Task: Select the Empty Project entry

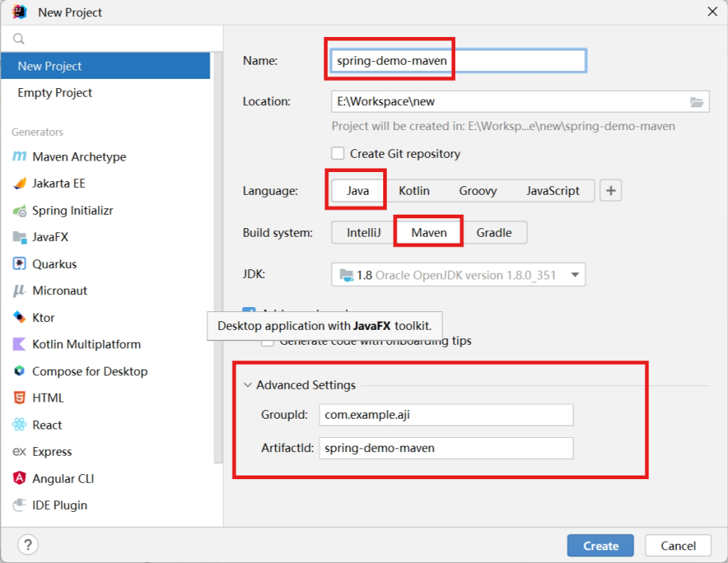Action: pyautogui.click(x=105, y=93)
